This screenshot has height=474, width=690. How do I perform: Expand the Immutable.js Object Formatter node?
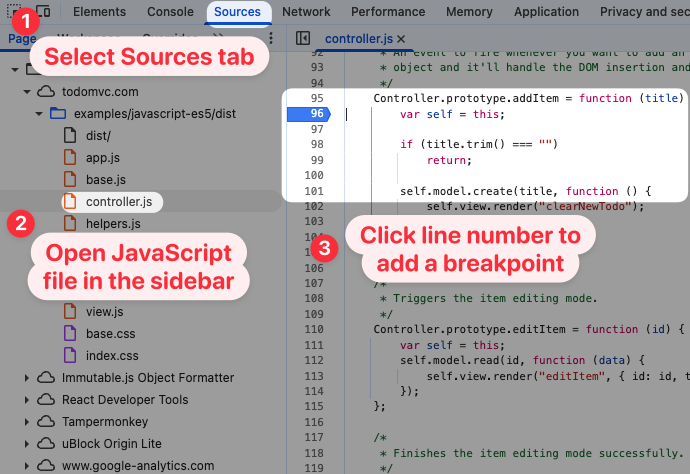(x=27, y=378)
